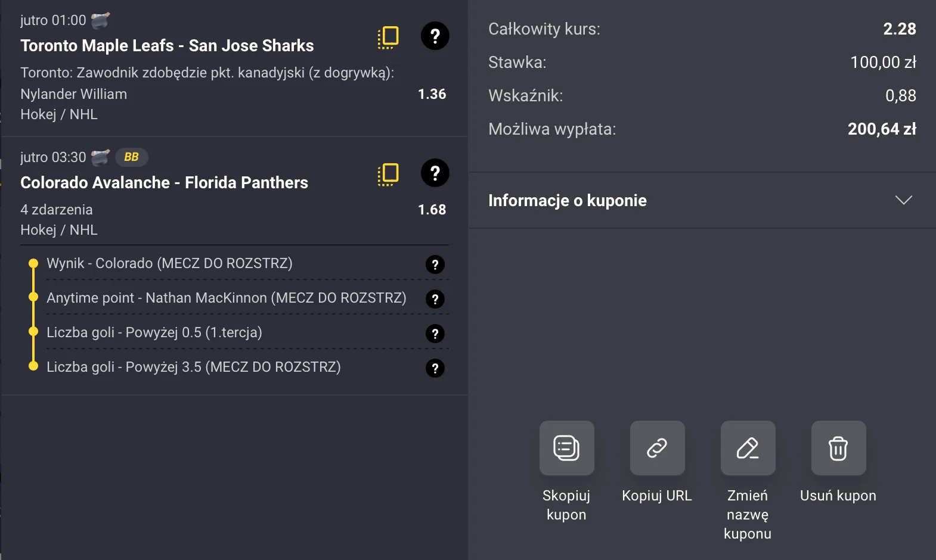The width and height of the screenshot is (936, 560).
Task: Expand the Informacje o kuponie chevron
Action: pyautogui.click(x=904, y=200)
